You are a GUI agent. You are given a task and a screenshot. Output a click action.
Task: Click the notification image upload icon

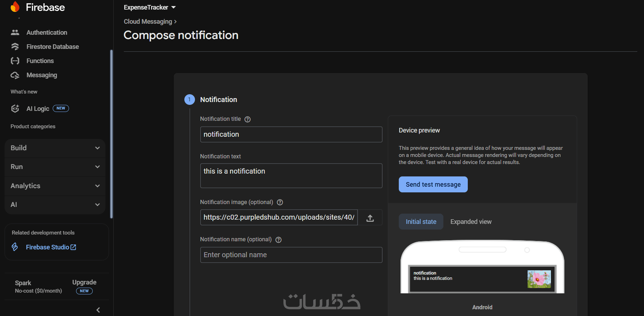pyautogui.click(x=370, y=218)
